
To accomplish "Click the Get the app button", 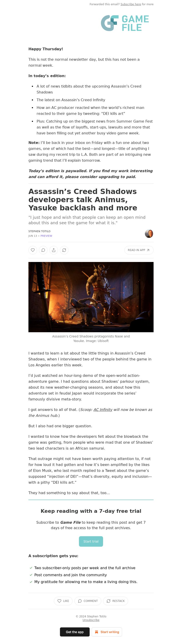I will click(x=75, y=632).
